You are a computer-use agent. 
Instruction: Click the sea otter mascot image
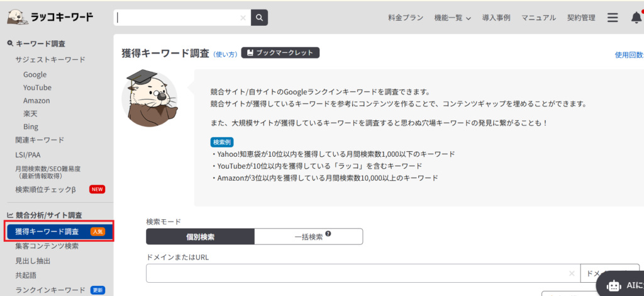(x=150, y=98)
